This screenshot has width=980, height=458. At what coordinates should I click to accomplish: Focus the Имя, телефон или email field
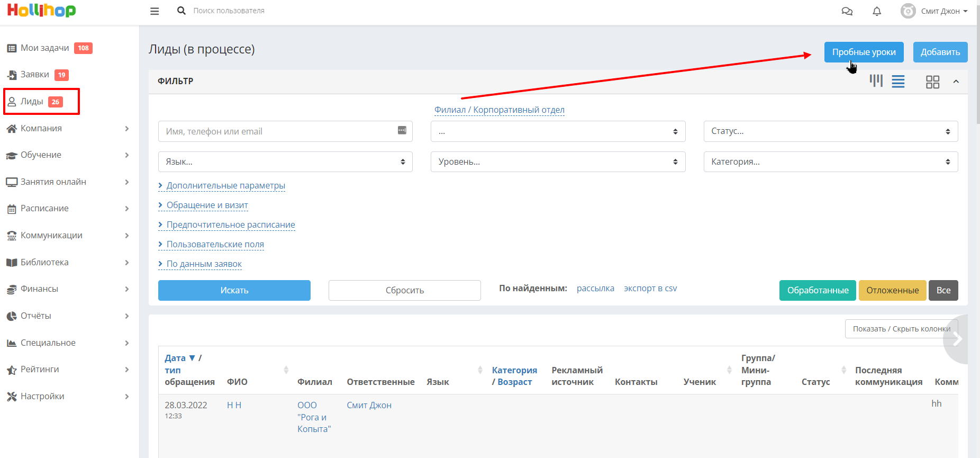(x=285, y=131)
